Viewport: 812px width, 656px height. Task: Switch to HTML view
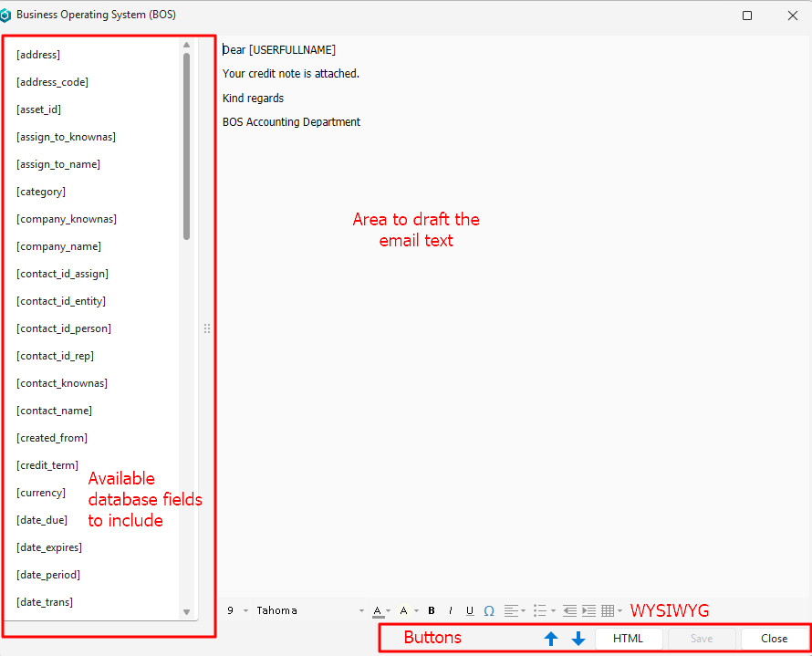click(628, 639)
